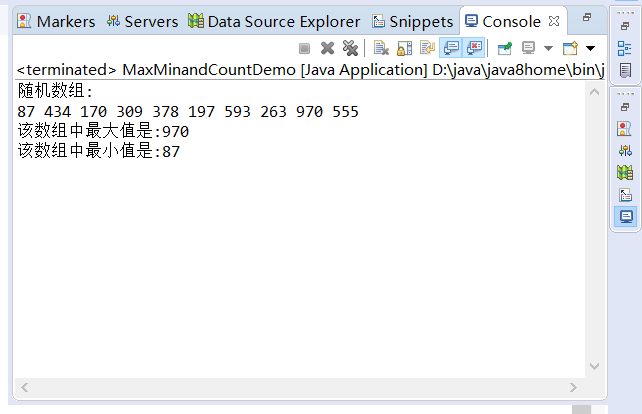Select the Console icon in the side bar
This screenshot has width=642, height=414.
(x=626, y=217)
